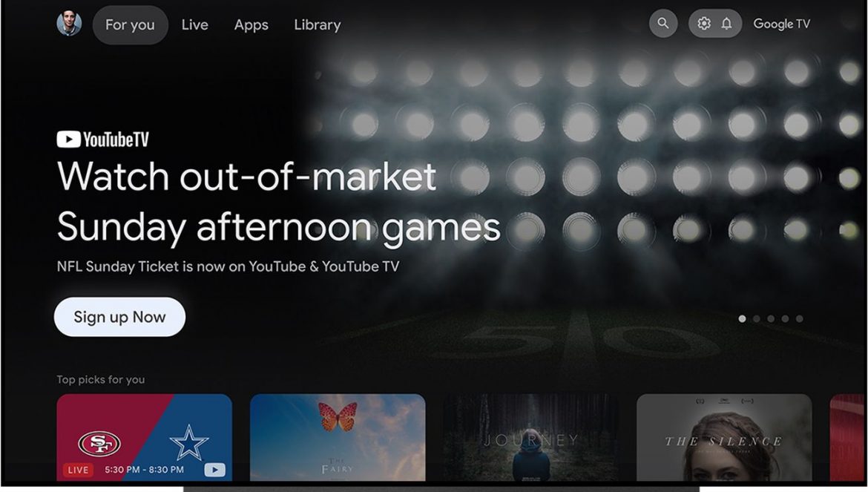Select the first carousel page dot
This screenshot has width=868, height=492.
(743, 319)
